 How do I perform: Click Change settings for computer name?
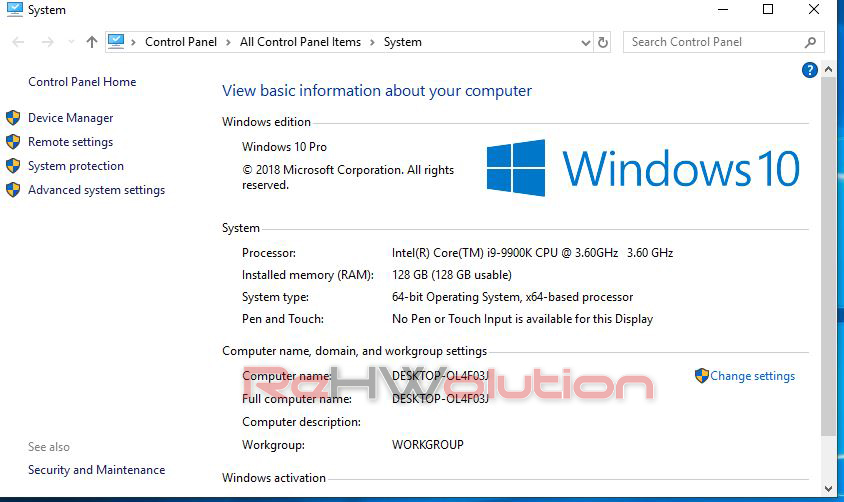pyautogui.click(x=752, y=376)
